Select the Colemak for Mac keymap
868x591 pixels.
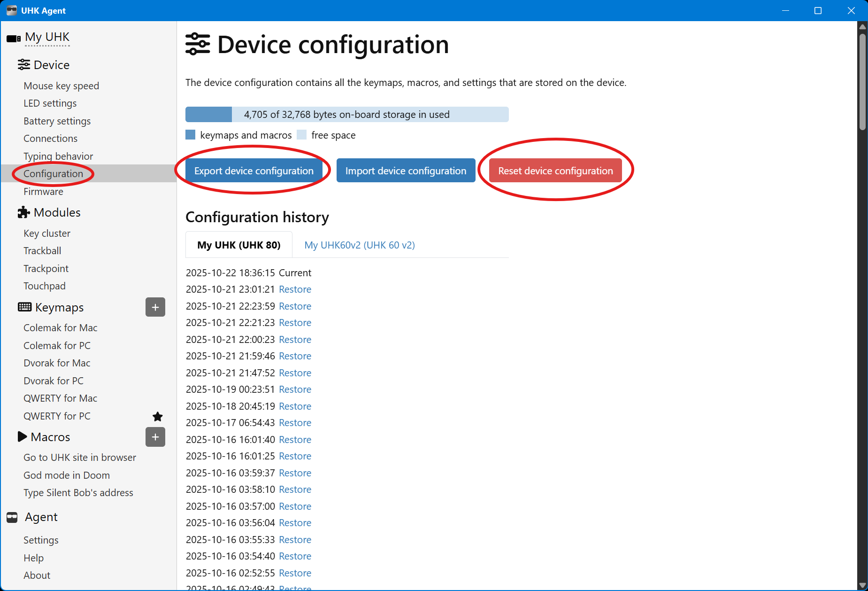(x=60, y=328)
